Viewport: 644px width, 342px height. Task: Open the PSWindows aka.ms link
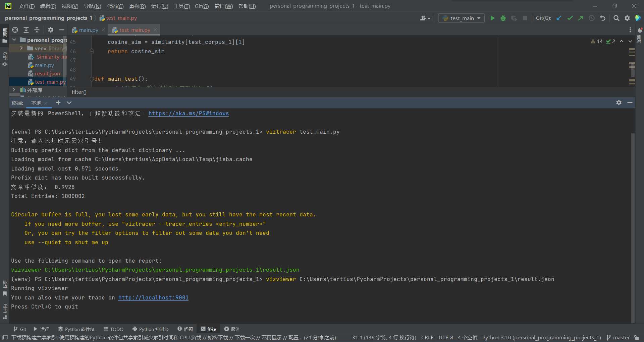tap(189, 114)
